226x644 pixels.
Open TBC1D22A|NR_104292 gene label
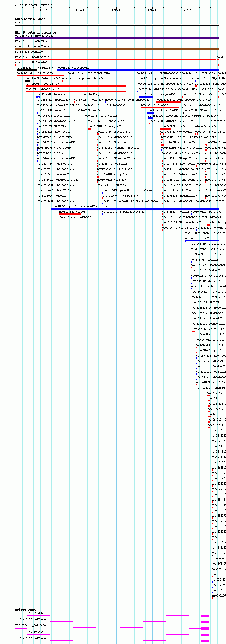(29, 632)
